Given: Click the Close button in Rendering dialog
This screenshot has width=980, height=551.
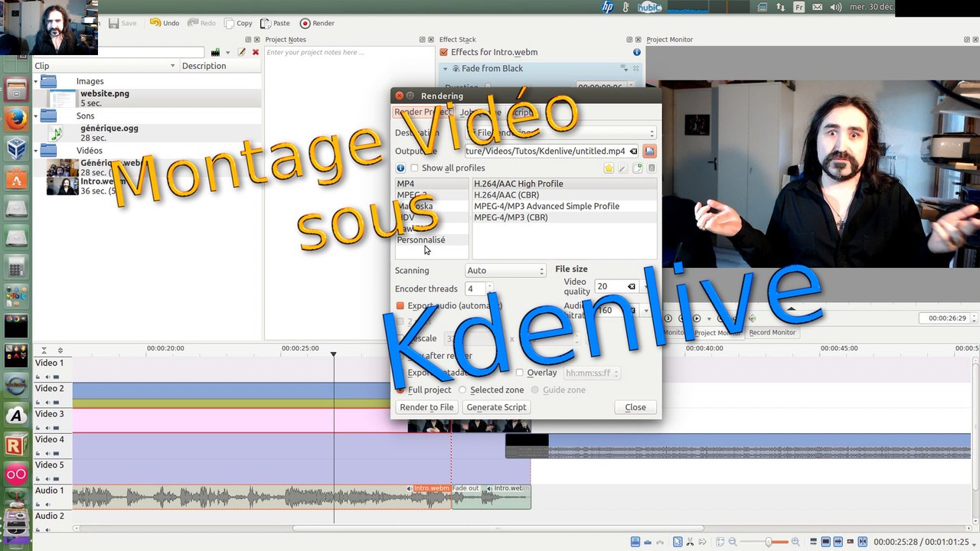Looking at the screenshot, I should coord(635,407).
